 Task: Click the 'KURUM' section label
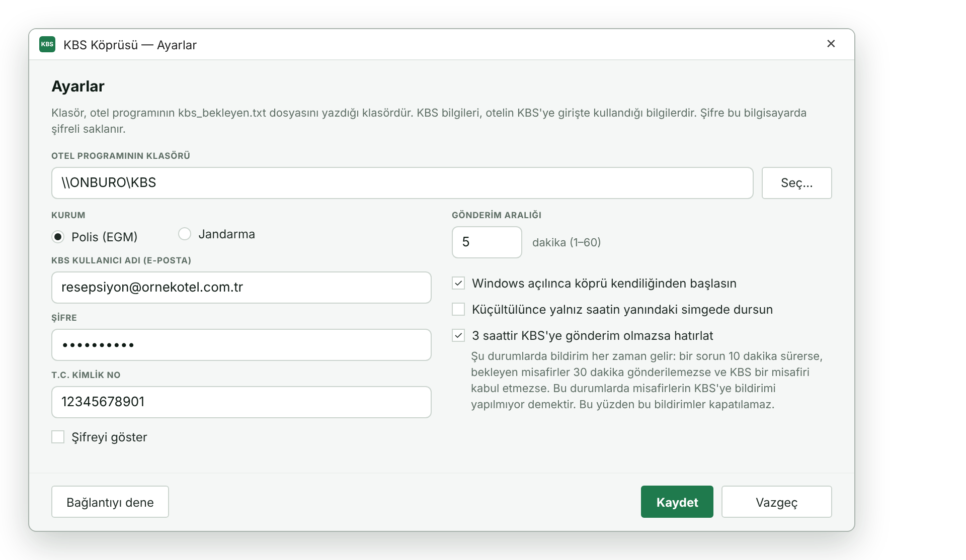click(x=68, y=215)
